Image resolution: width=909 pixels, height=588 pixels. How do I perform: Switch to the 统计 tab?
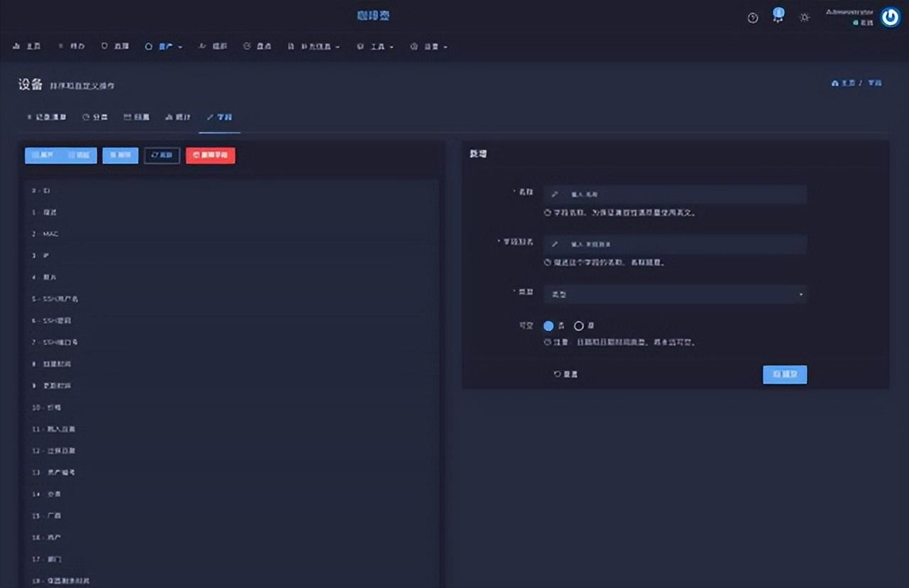pos(178,117)
